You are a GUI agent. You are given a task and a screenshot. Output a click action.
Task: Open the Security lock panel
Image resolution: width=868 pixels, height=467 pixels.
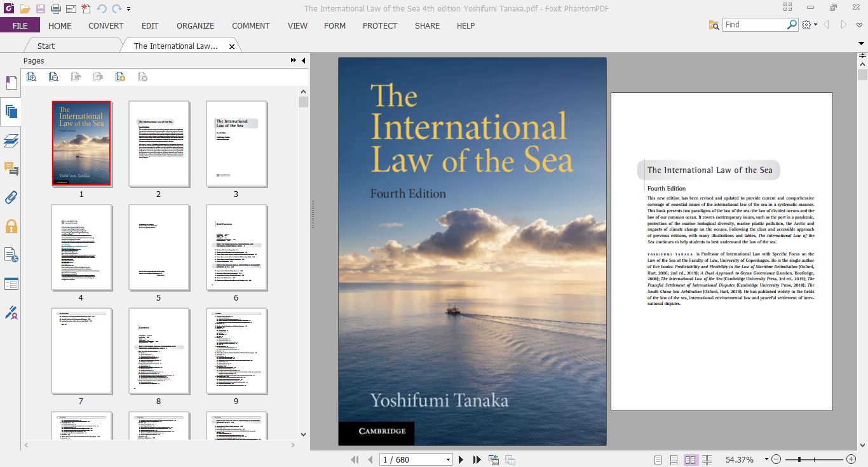(x=11, y=226)
